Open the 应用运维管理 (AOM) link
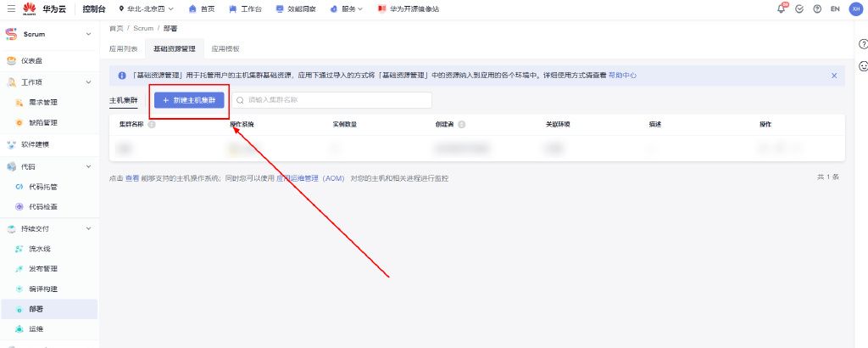868x348 pixels. 310,178
